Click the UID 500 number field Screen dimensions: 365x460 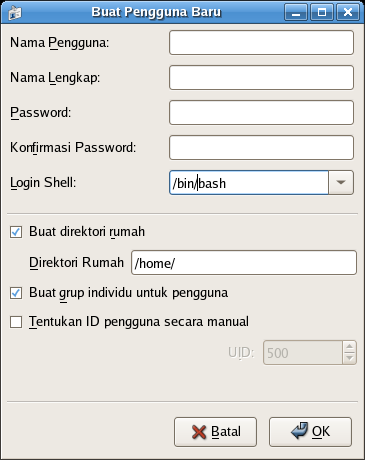coord(303,353)
